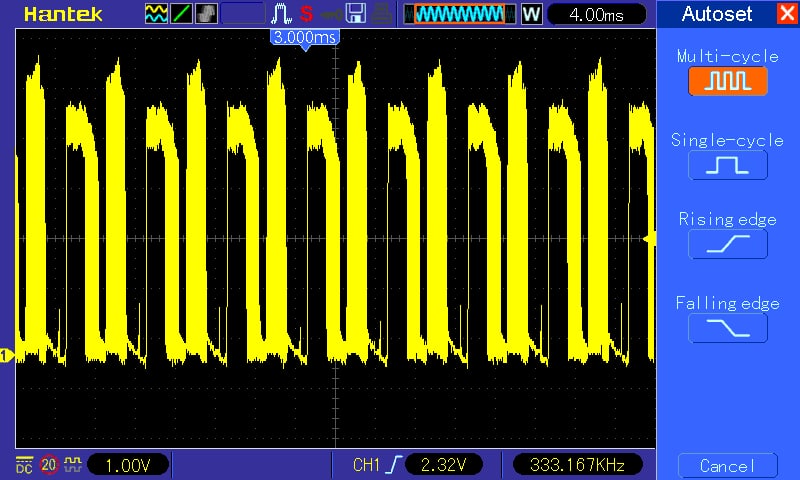Select the Multi-cycle autoset option
800x480 pixels.
pos(727,81)
